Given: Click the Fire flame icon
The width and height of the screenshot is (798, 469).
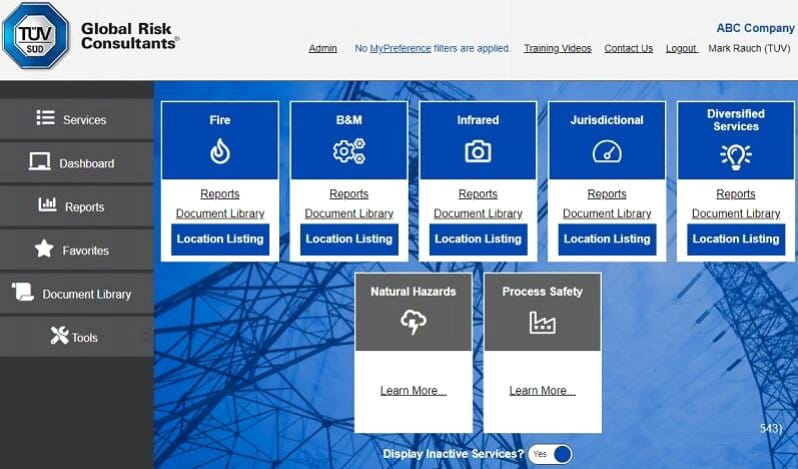Looking at the screenshot, I should click(x=220, y=151).
